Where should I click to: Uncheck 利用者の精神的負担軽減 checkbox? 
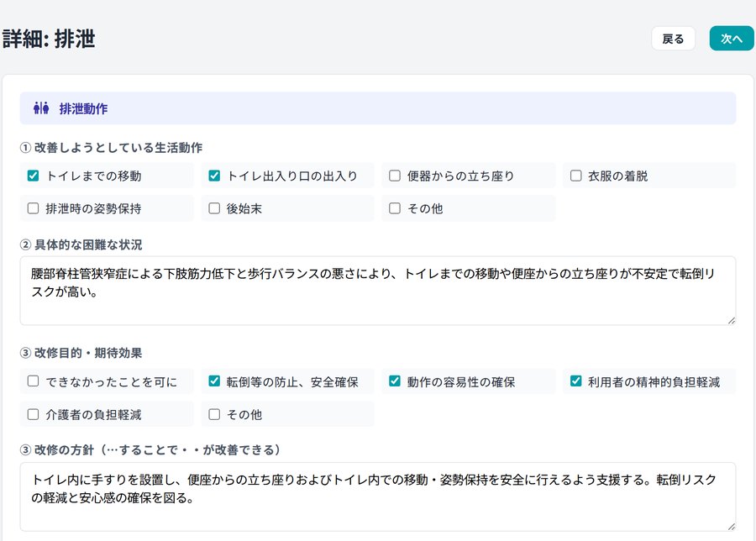pos(575,381)
